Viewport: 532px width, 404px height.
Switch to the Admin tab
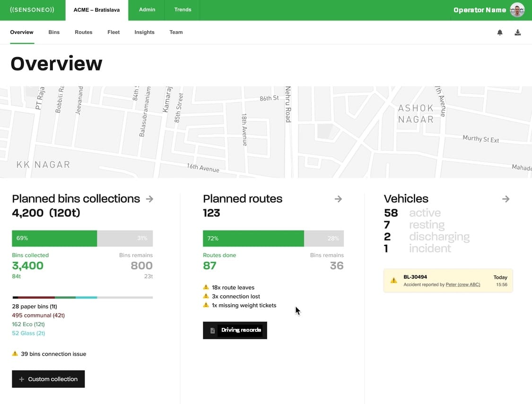(x=147, y=10)
